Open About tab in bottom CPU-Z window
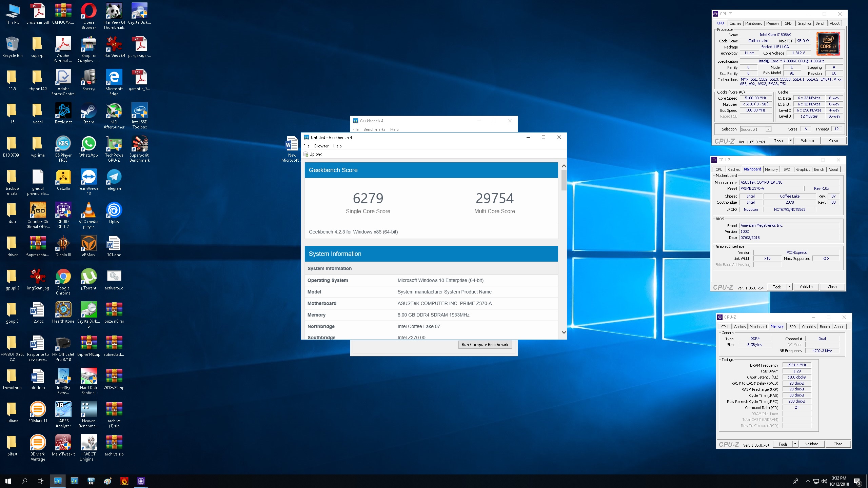Screen dimensions: 868x488 point(839,327)
